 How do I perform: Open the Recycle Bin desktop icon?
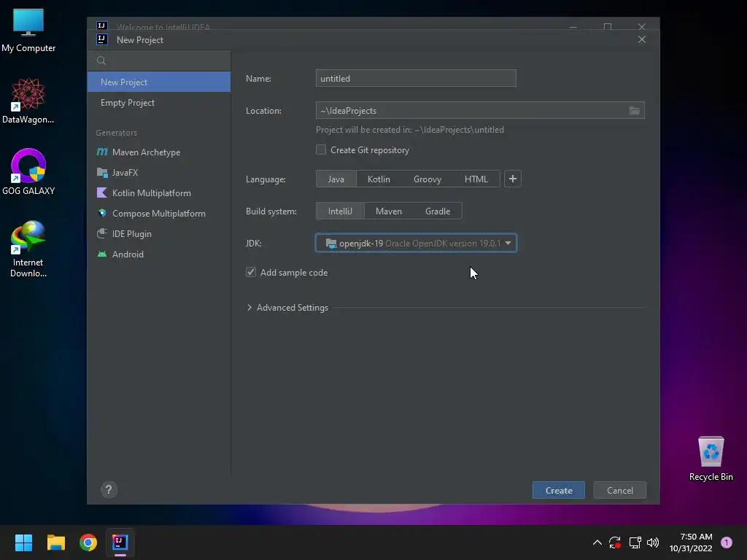pos(711,458)
